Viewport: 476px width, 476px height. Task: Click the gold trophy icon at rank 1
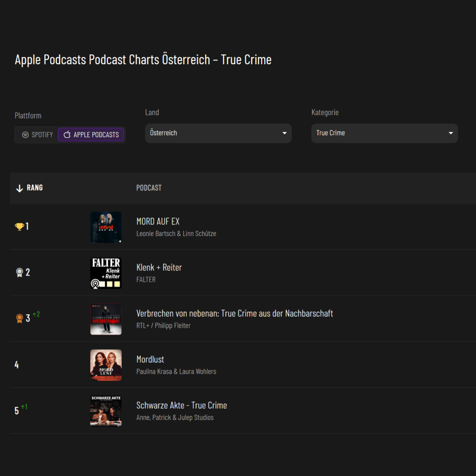coord(20,226)
